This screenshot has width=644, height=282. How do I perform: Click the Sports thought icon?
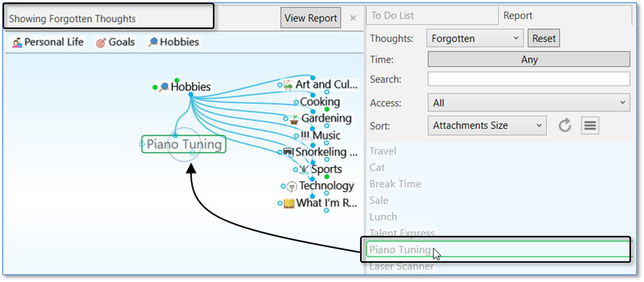tap(304, 169)
